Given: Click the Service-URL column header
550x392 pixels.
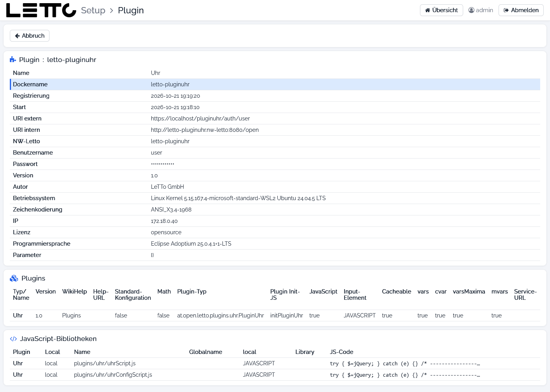Looking at the screenshot, I should 525,295.
